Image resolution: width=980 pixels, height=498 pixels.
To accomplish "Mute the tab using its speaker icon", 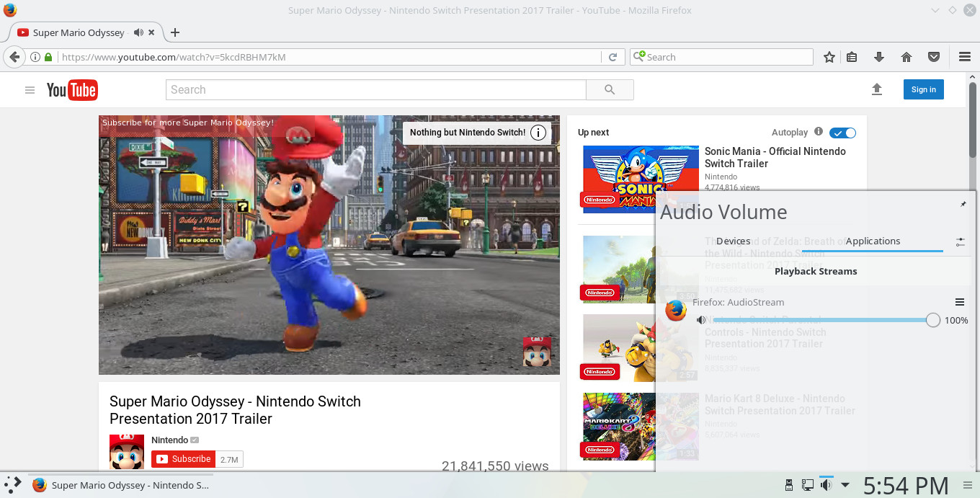I will 138,32.
